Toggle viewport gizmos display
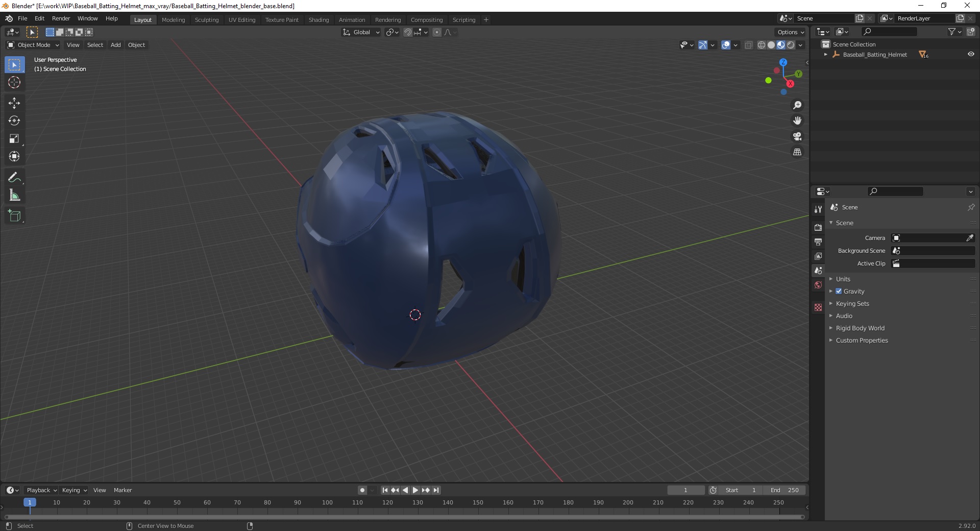This screenshot has height=531, width=980. click(x=703, y=45)
